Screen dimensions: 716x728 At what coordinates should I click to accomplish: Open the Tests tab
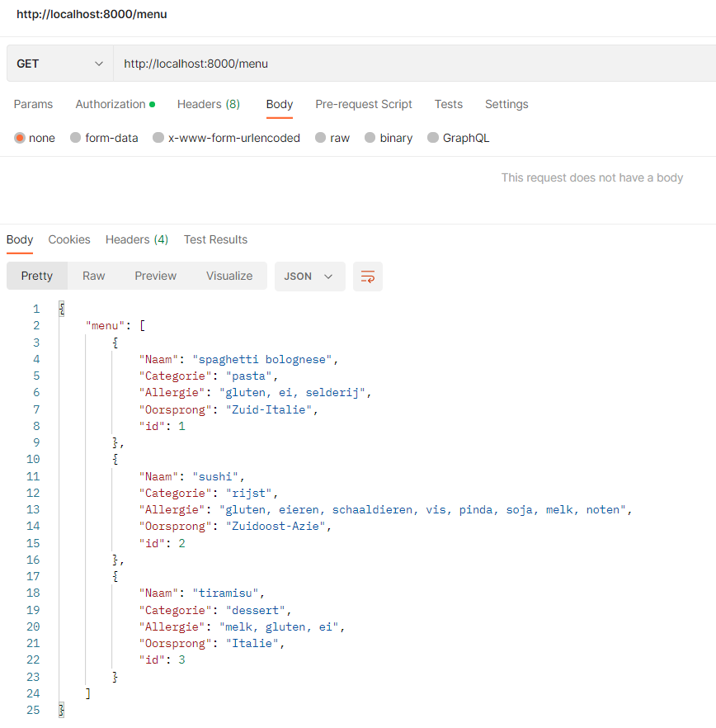(448, 104)
